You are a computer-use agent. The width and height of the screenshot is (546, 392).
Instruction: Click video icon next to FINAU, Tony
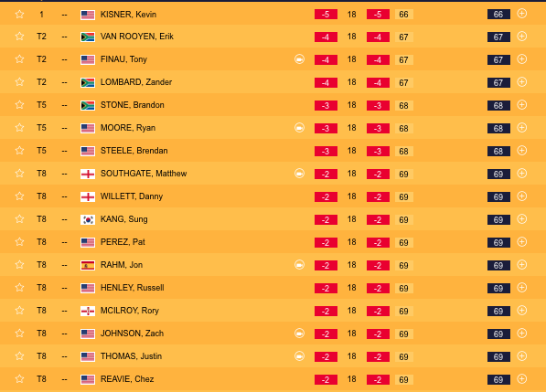point(299,59)
